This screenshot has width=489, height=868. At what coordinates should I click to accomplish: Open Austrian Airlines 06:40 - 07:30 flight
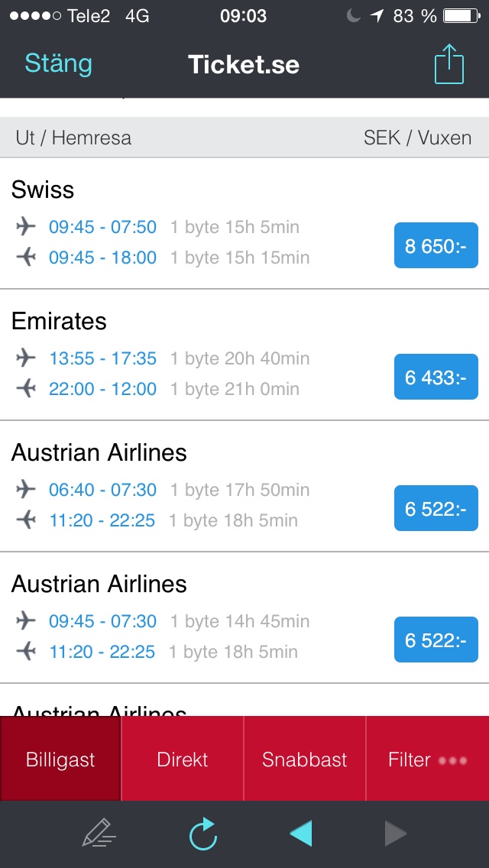(102, 490)
